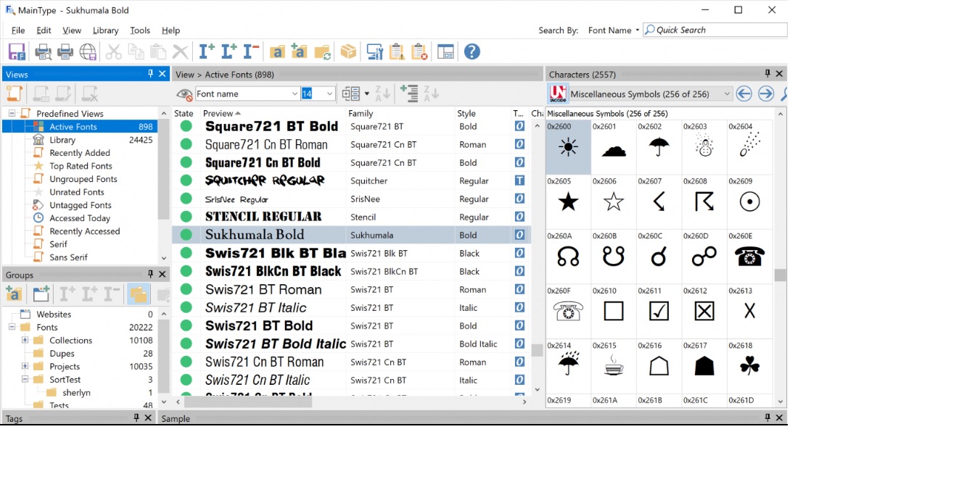Open the Tools menu

(140, 30)
